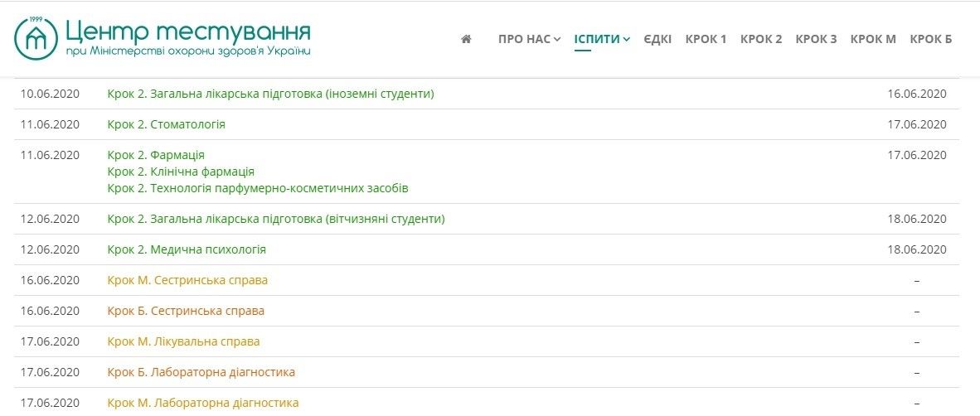Click the home icon in navigation
This screenshot has height=416, width=980.
(466, 39)
